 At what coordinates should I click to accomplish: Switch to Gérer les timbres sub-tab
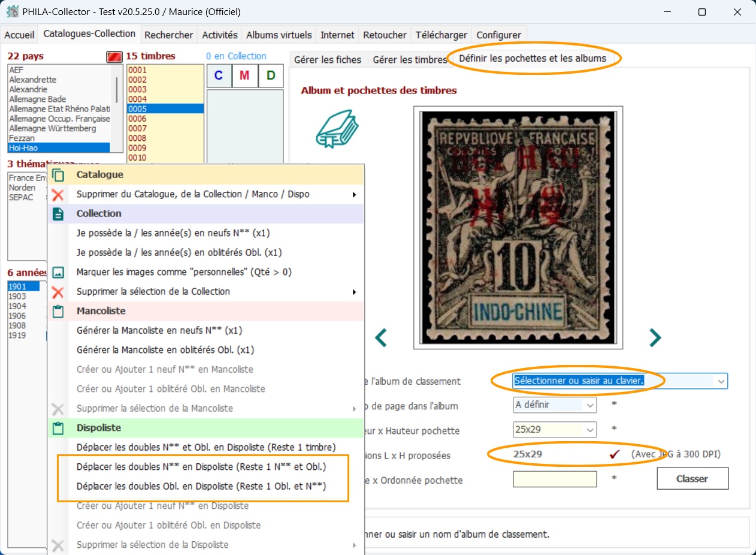point(410,59)
